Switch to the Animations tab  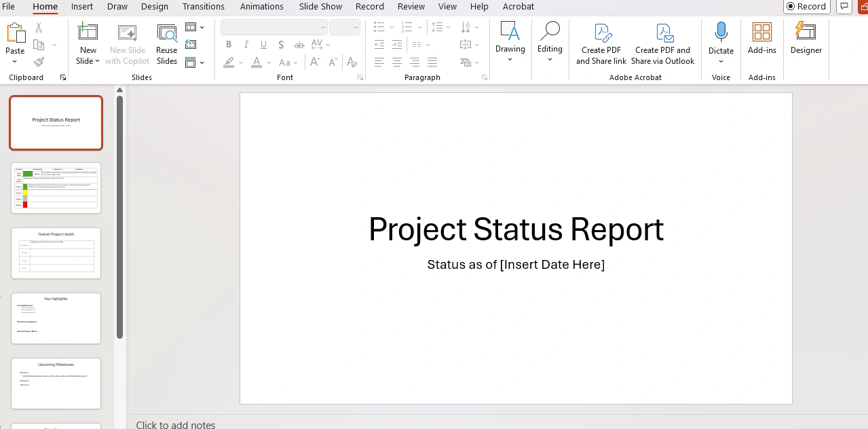[261, 6]
